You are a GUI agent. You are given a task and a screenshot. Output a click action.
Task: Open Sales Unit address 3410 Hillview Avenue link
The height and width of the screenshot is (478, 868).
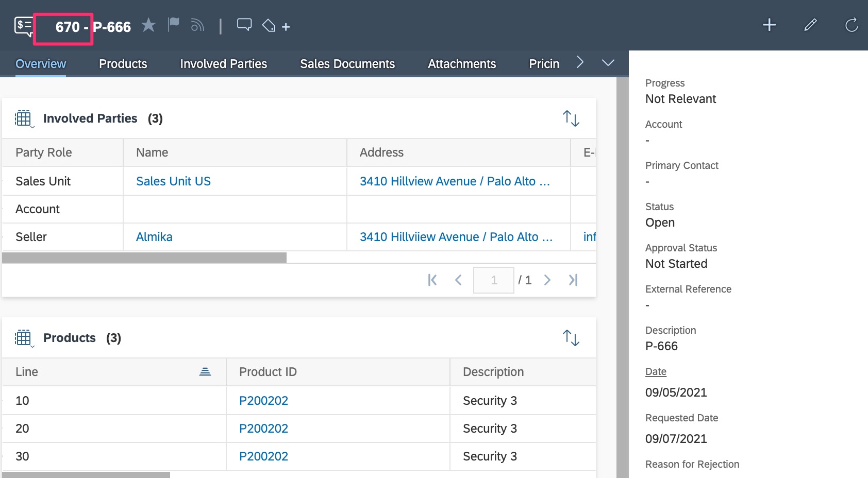coord(455,181)
